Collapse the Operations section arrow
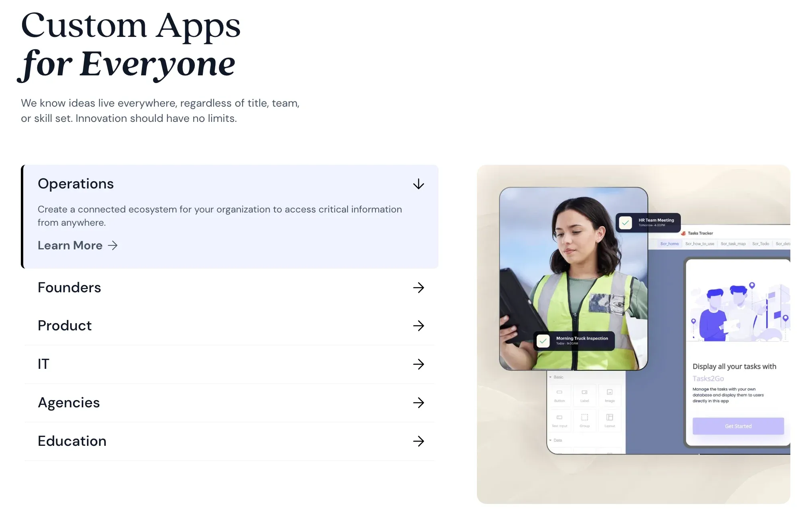Screen dimensions: 812x522 click(x=418, y=184)
